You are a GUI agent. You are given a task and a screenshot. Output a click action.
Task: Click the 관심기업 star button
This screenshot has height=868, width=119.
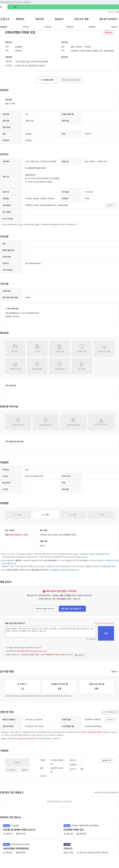tap(11, 770)
